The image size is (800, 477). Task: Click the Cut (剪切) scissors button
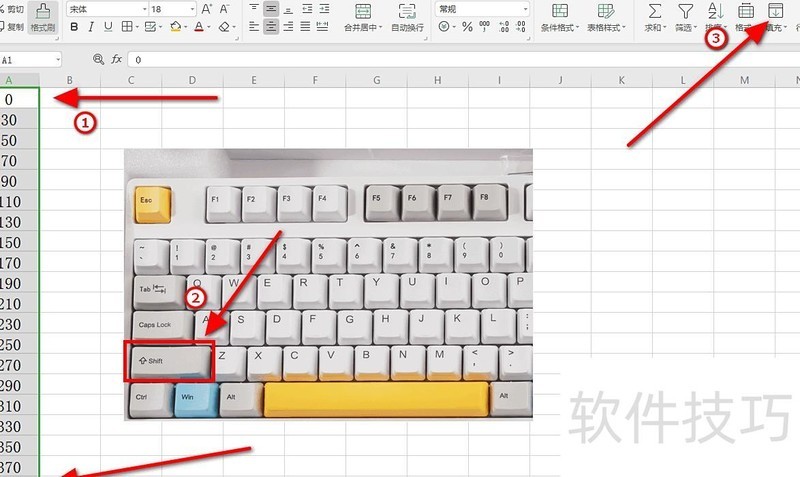pyautogui.click(x=11, y=9)
